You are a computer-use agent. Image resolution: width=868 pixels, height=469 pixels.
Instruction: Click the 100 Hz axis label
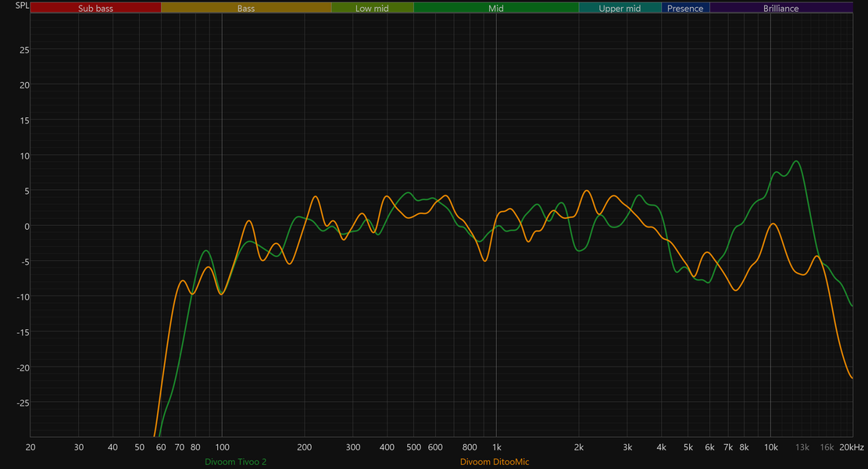pyautogui.click(x=222, y=447)
